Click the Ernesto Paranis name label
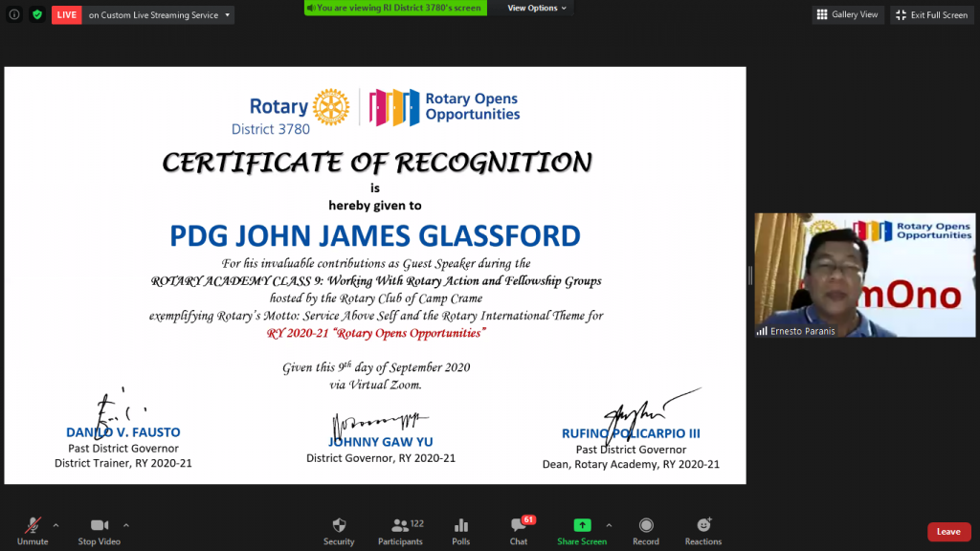 tap(802, 332)
